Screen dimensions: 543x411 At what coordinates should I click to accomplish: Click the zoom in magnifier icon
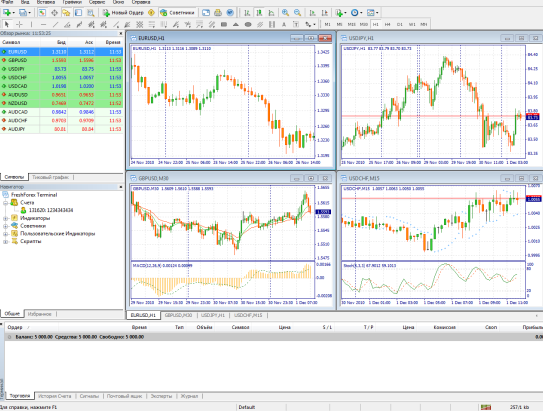(285, 13)
